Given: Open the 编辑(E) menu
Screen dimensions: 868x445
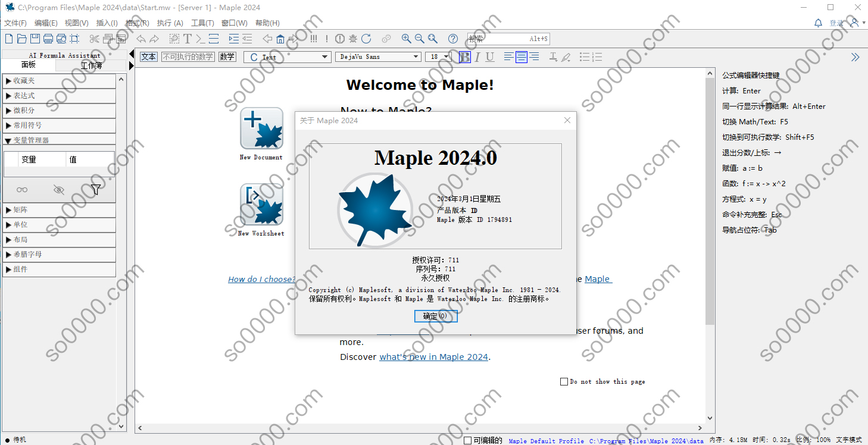Looking at the screenshot, I should 46,23.
